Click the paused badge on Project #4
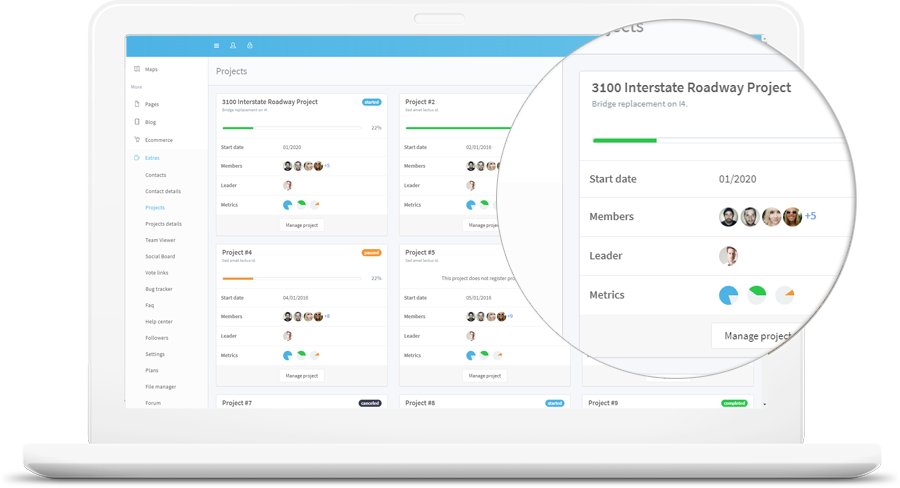Image resolution: width=900 pixels, height=488 pixels. (371, 253)
